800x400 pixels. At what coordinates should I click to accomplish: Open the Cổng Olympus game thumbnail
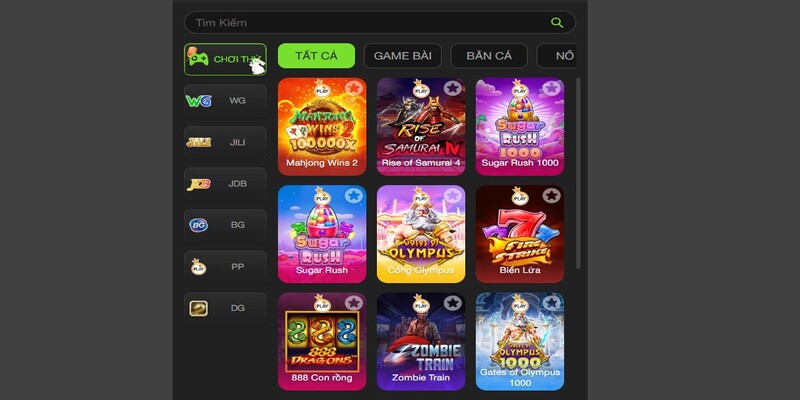[x=421, y=234]
